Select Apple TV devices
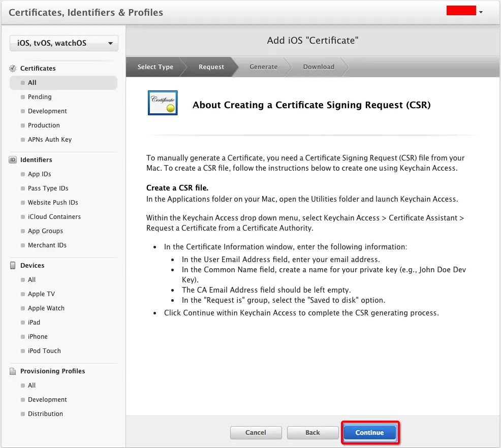The image size is (501, 448). coord(41,294)
